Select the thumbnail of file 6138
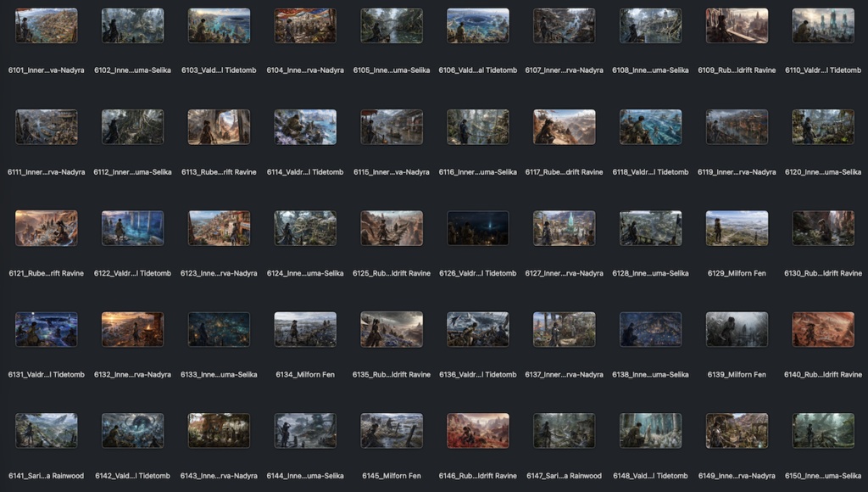Image resolution: width=868 pixels, height=492 pixels. click(x=650, y=330)
